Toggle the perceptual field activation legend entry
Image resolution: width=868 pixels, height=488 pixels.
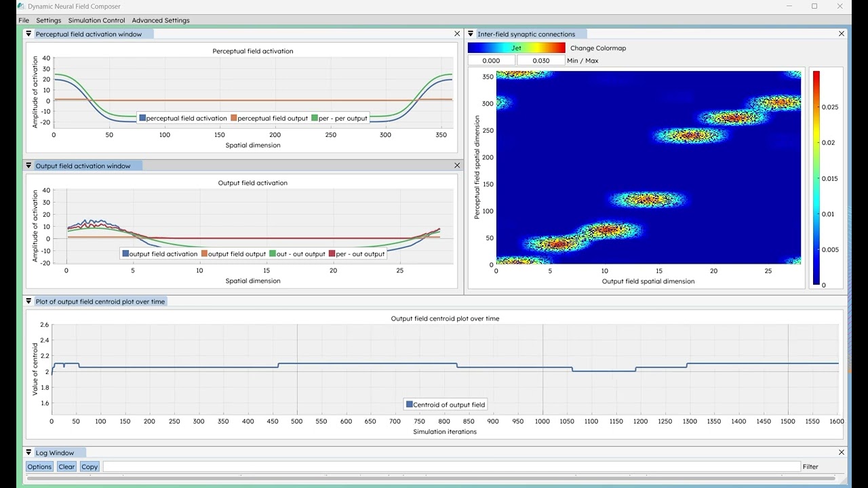coord(183,118)
